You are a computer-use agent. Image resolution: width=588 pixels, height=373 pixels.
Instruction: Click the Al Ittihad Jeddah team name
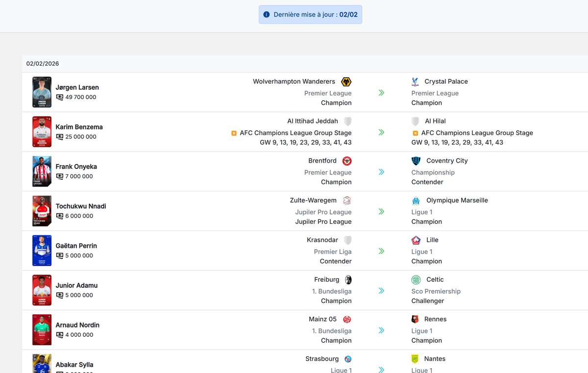coord(313,121)
